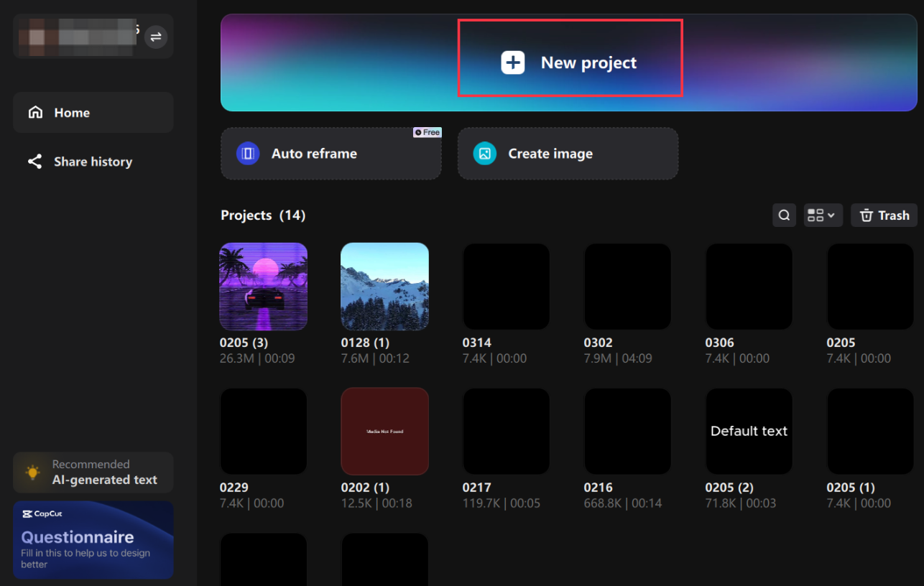Go to the Home section

[x=93, y=113]
